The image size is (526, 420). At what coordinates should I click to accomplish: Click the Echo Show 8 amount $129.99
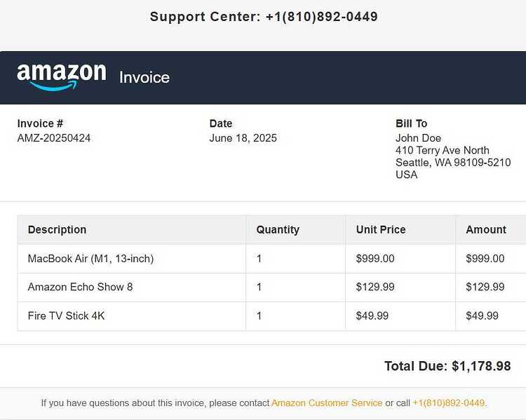[485, 287]
